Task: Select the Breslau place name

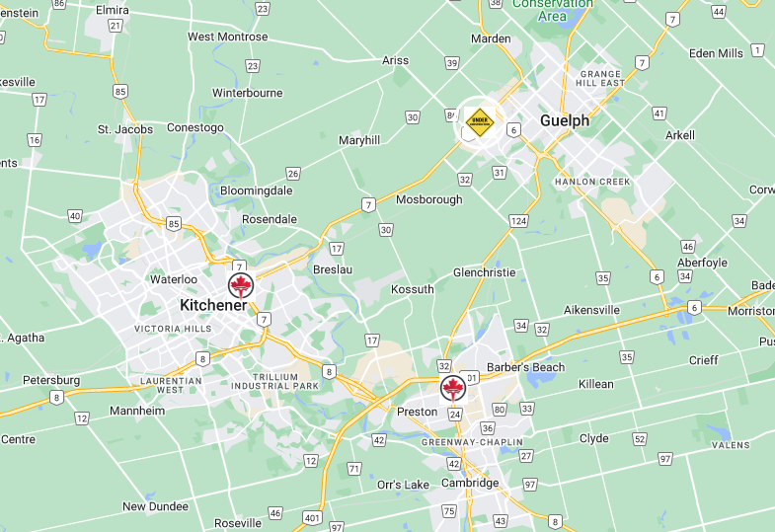Action: click(x=333, y=269)
